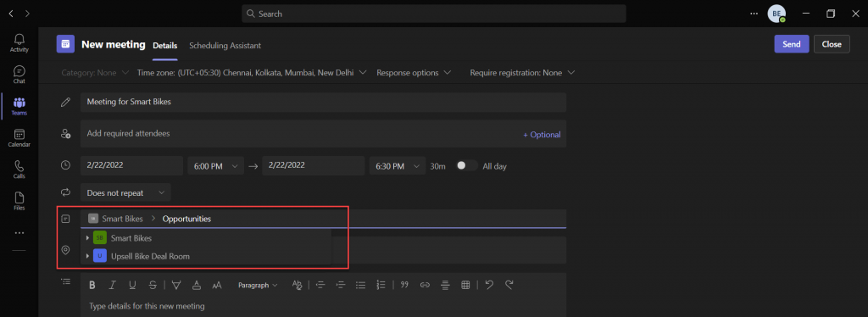Insert a horizontal rule

click(445, 285)
